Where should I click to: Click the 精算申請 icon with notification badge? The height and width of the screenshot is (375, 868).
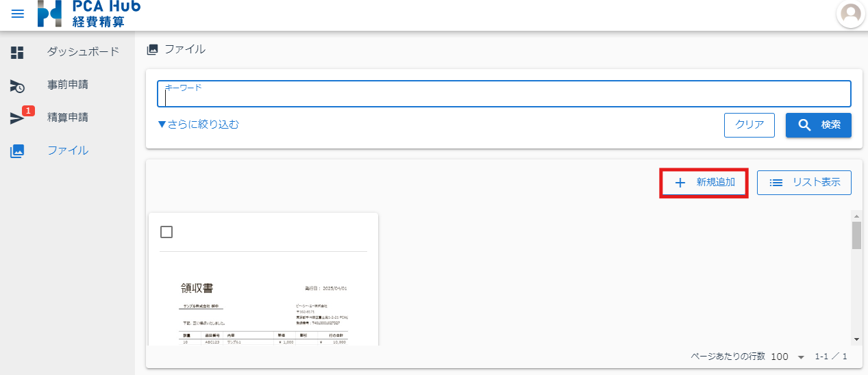pos(17,118)
